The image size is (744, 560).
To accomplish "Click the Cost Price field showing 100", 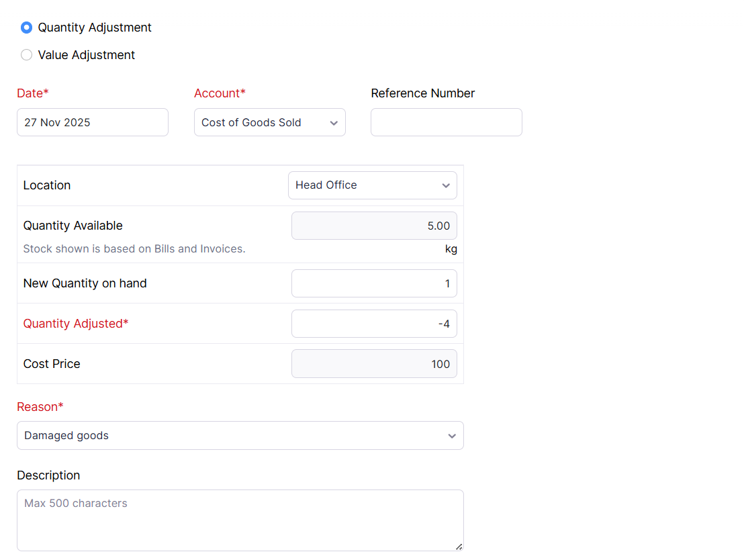I will pos(374,364).
